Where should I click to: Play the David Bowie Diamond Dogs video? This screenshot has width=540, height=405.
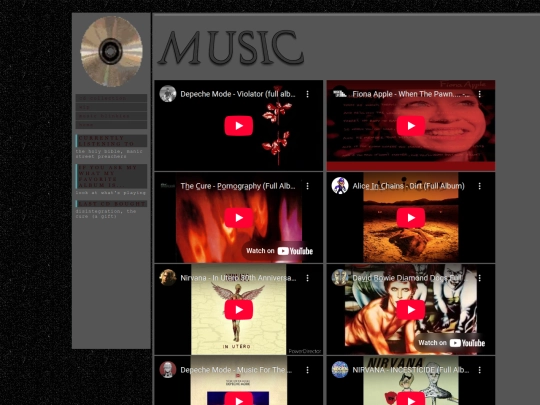pyautogui.click(x=411, y=310)
